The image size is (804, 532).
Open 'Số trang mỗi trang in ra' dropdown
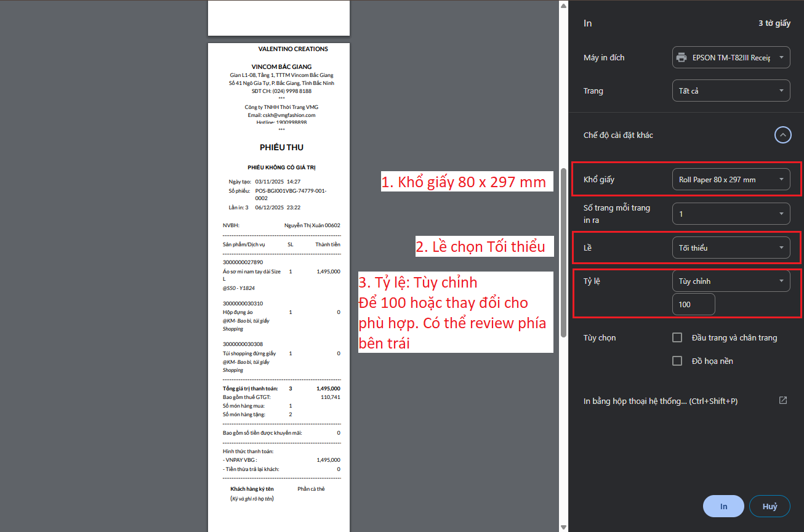pyautogui.click(x=731, y=214)
